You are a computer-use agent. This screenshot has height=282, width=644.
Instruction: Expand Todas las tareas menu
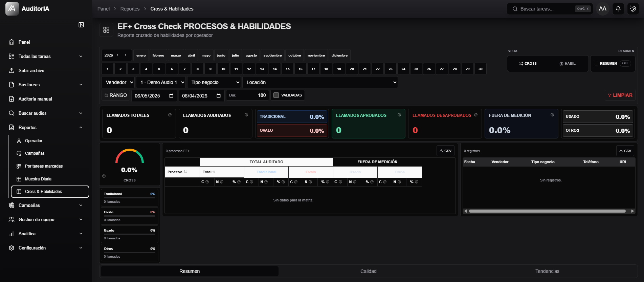click(x=46, y=56)
